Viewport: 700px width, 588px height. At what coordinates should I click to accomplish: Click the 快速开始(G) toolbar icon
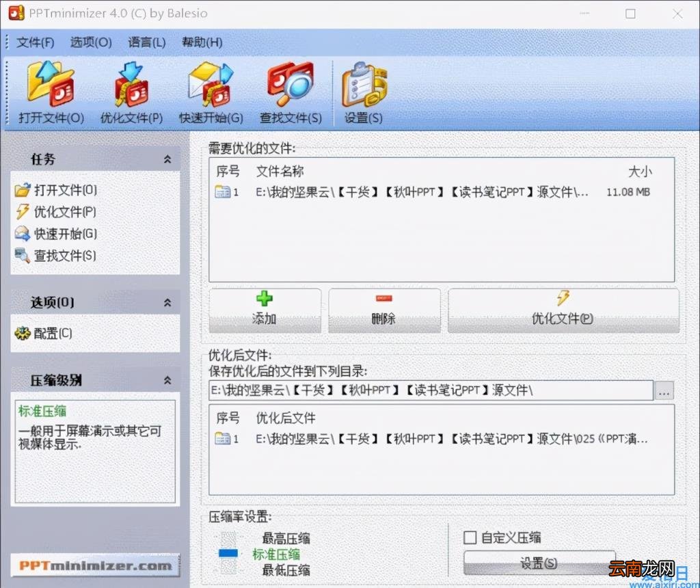click(211, 84)
